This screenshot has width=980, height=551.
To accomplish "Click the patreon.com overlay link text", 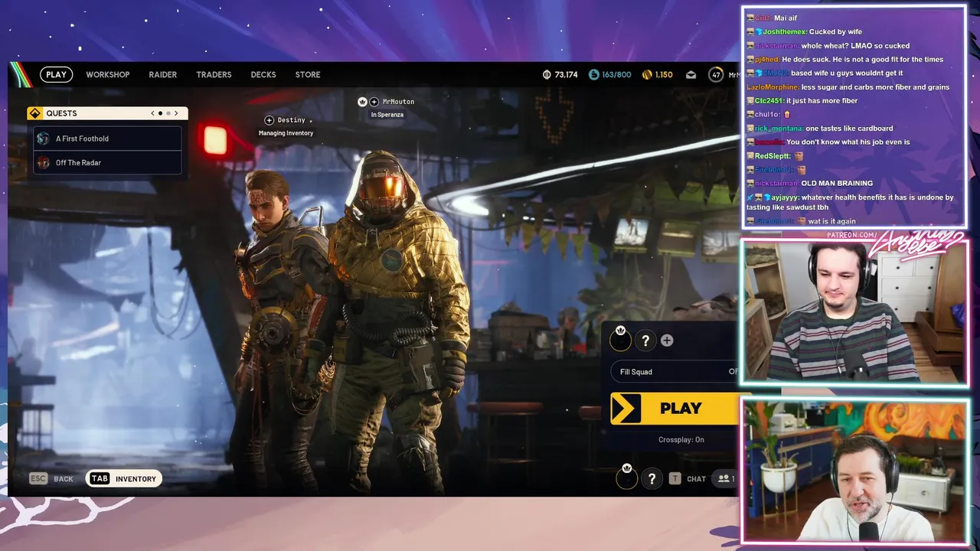I will click(851, 235).
